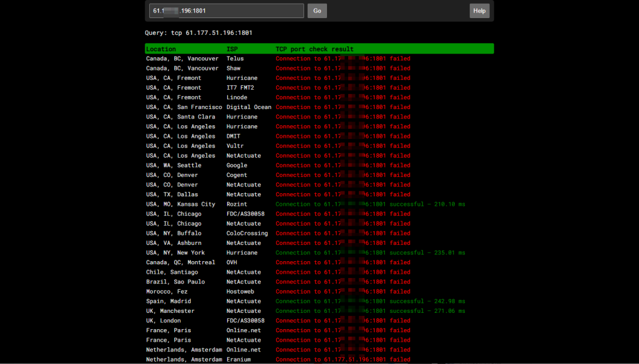The width and height of the screenshot is (639, 364).
Task: Click the ISP column header
Action: pos(232,49)
